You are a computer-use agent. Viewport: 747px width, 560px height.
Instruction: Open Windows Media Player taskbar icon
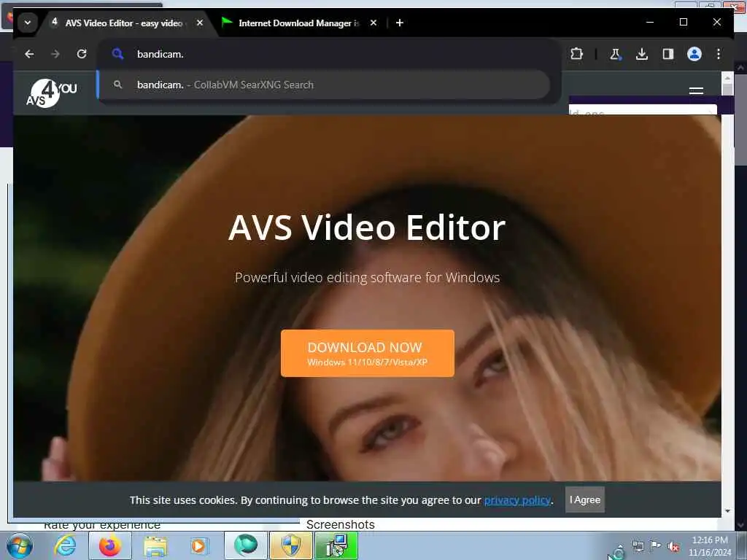point(198,546)
